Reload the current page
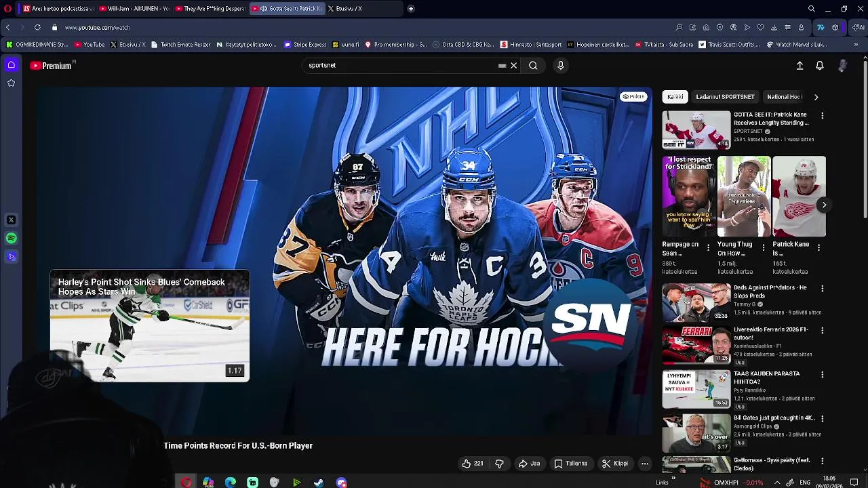 point(37,28)
